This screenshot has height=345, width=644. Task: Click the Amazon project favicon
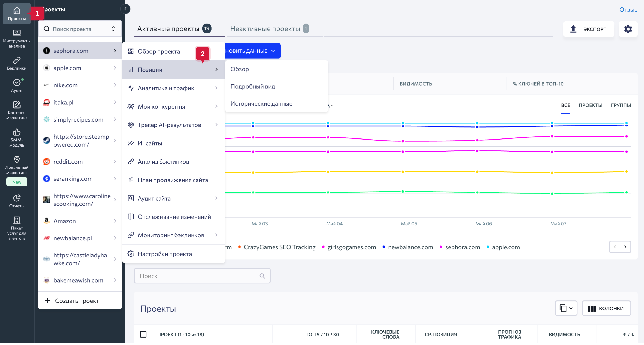pyautogui.click(x=46, y=221)
